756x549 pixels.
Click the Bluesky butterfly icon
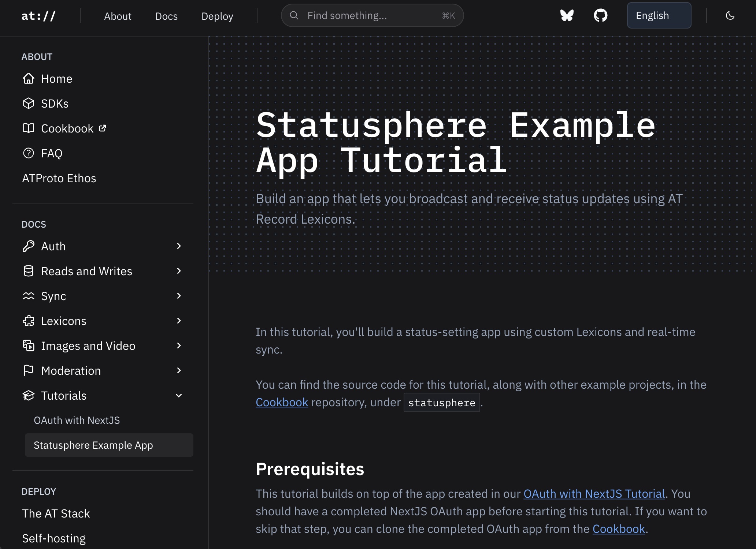[x=567, y=15]
